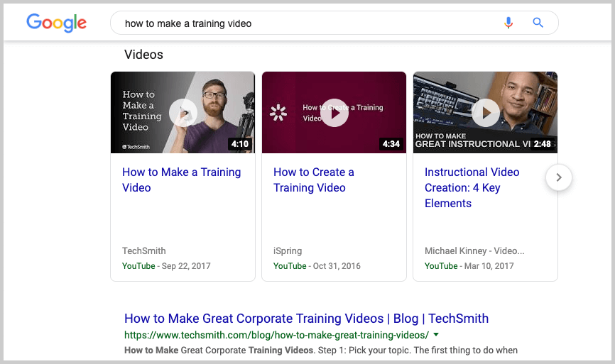Click the 4:34 duration badge
Screen dimensions: 615x364
pos(391,144)
